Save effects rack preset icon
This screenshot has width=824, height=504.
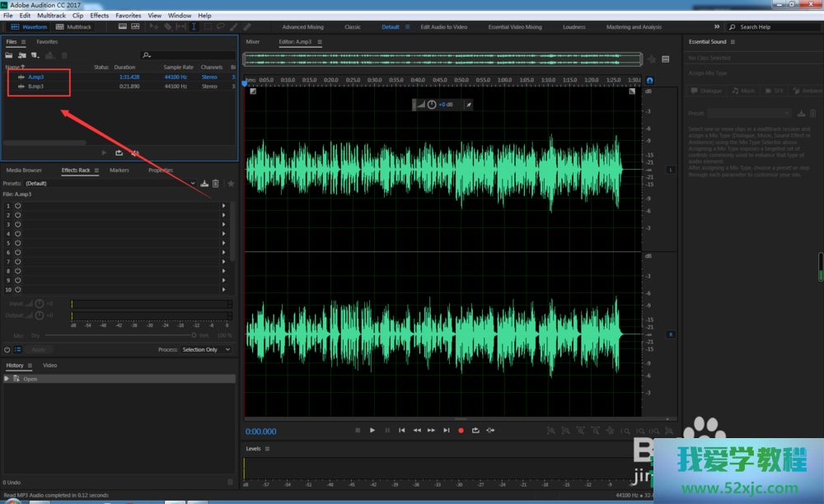pos(204,183)
